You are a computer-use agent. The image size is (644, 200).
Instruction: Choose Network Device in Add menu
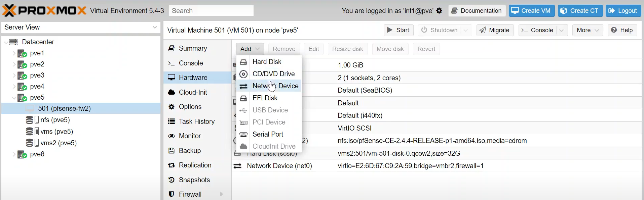pyautogui.click(x=269, y=86)
